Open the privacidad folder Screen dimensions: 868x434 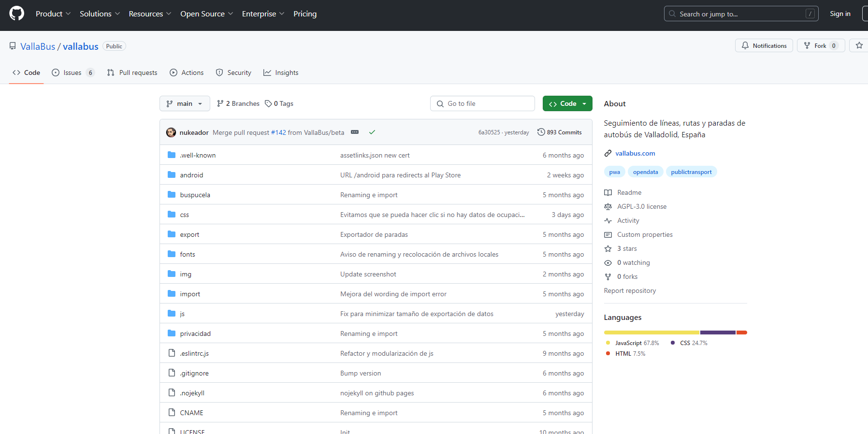coord(195,333)
